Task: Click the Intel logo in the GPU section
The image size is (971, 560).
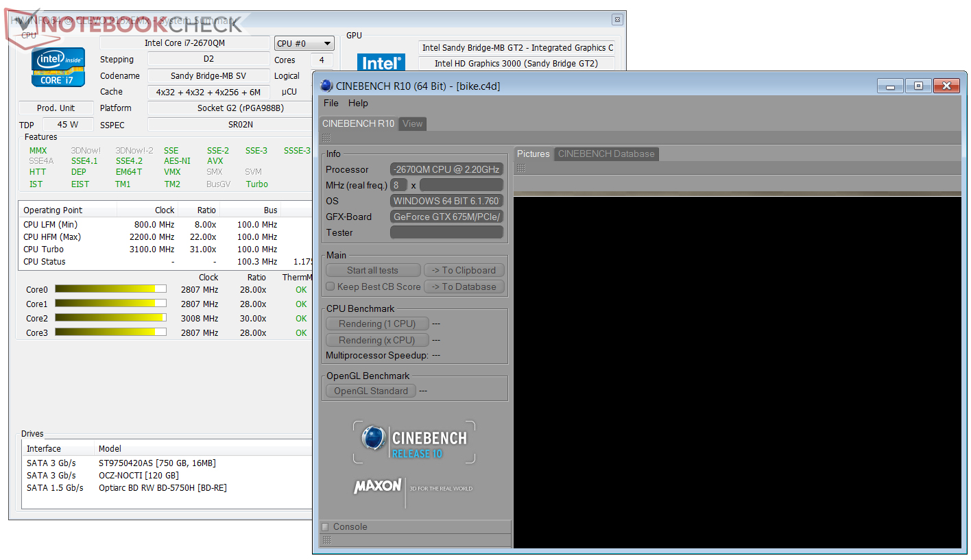Action: (x=381, y=63)
